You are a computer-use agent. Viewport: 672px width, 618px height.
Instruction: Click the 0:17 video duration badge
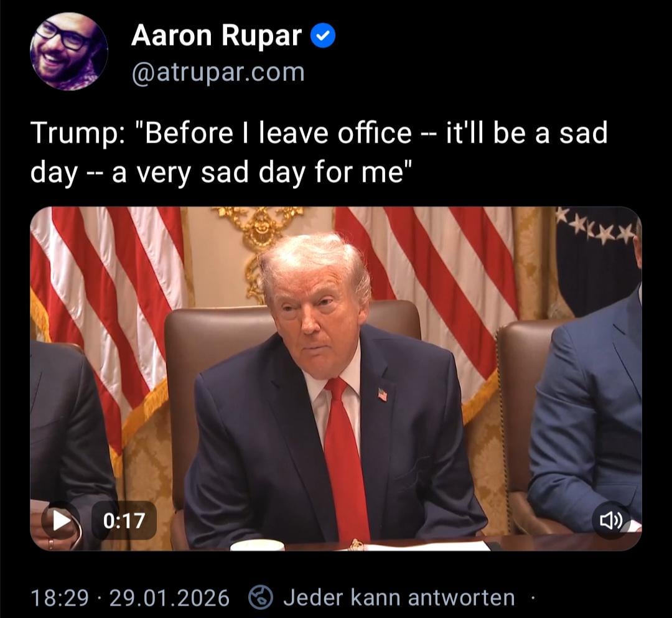point(124,521)
